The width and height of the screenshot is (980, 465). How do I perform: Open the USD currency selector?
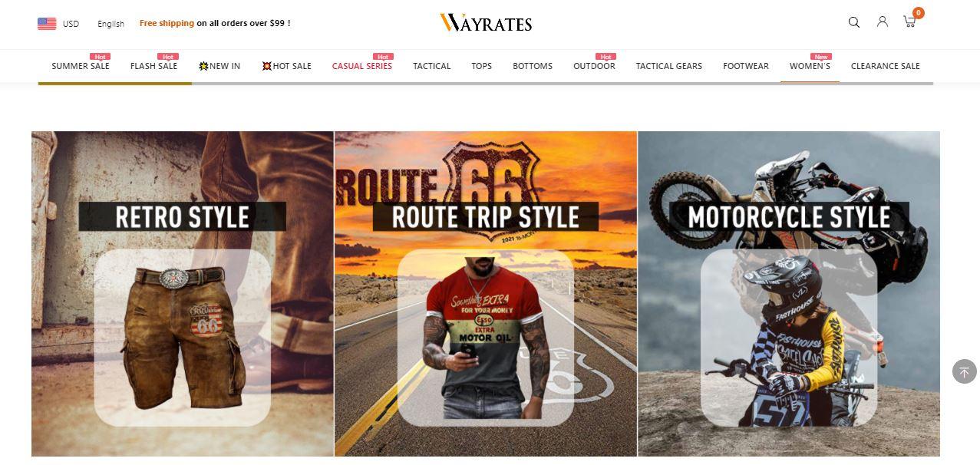click(71, 24)
